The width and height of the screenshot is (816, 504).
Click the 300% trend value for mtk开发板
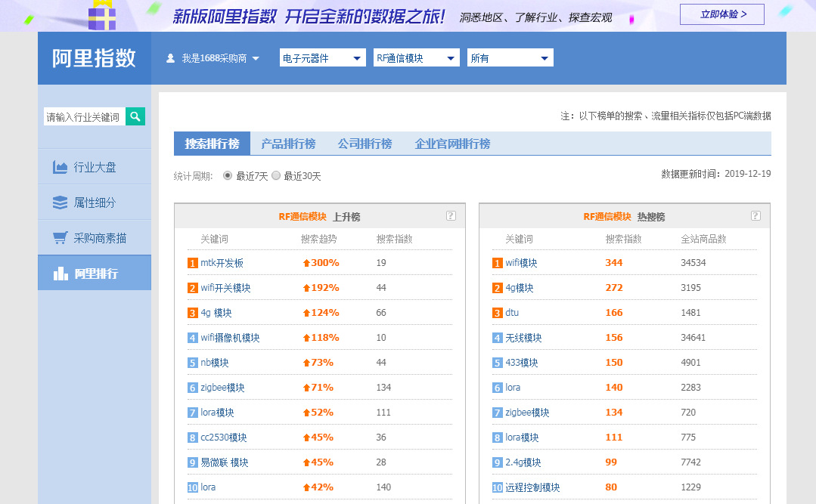(x=321, y=263)
